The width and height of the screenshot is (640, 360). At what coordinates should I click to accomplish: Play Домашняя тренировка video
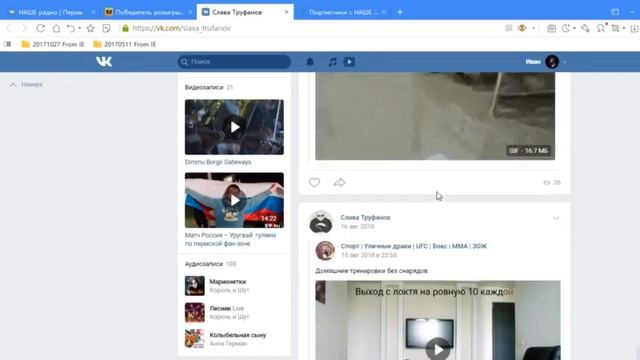pyautogui.click(x=438, y=349)
